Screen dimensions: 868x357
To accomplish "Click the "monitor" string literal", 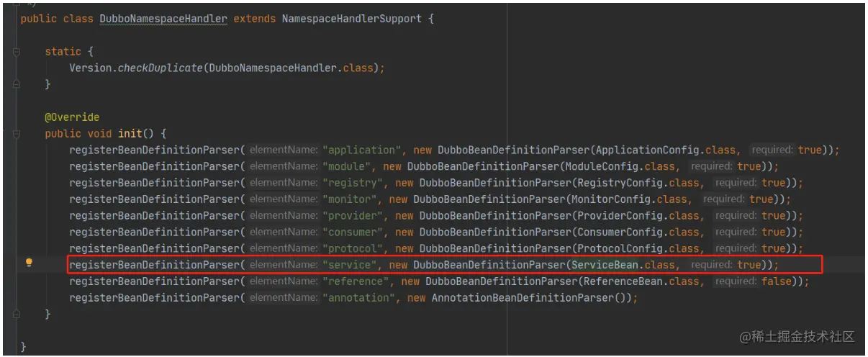I will point(351,199).
